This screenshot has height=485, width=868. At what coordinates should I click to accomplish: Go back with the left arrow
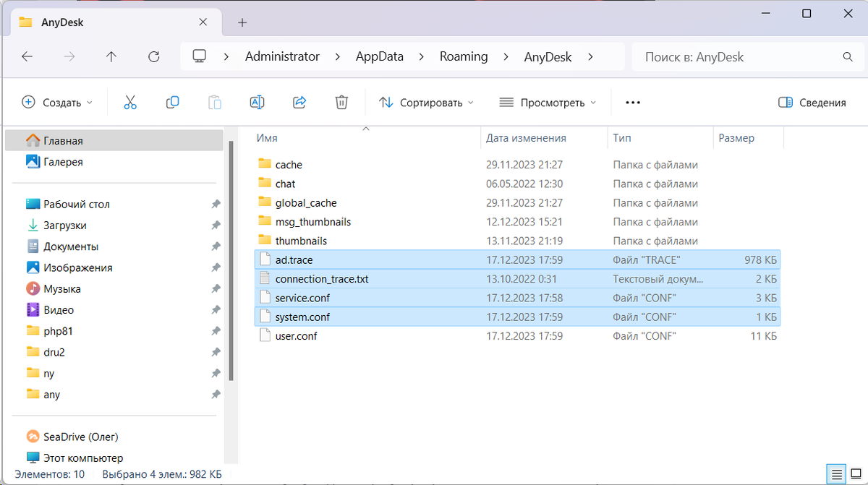pos(27,56)
